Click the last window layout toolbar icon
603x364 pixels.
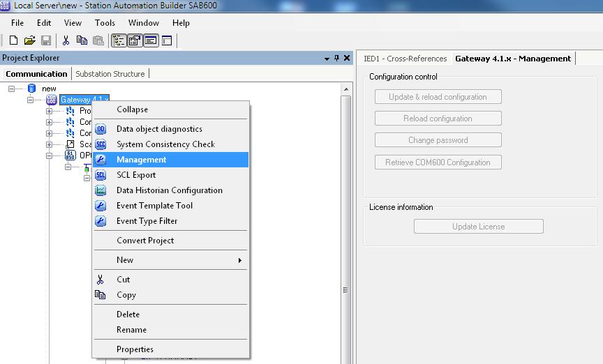(167, 40)
